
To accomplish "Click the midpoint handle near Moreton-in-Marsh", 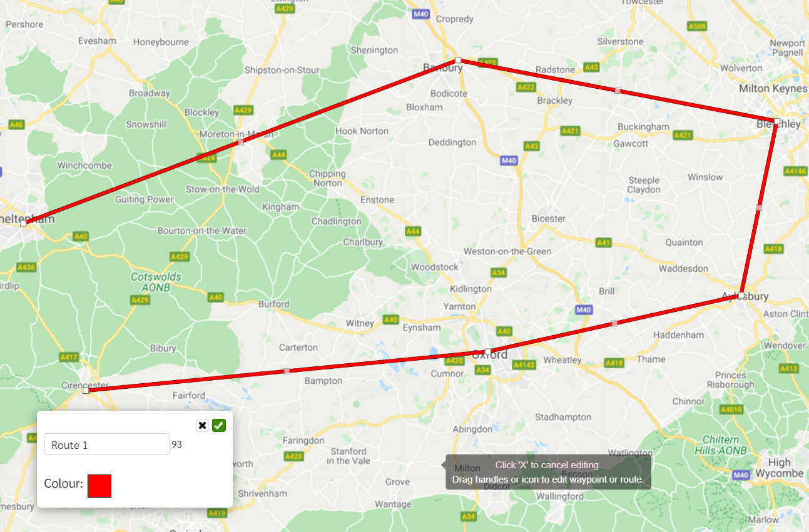I will click(241, 142).
